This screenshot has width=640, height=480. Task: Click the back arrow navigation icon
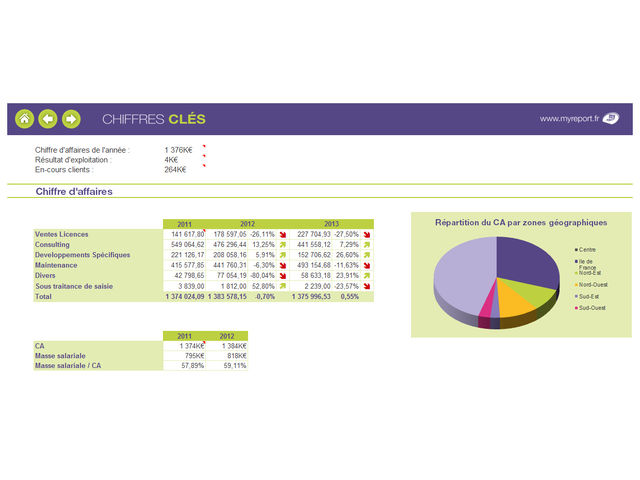48,119
